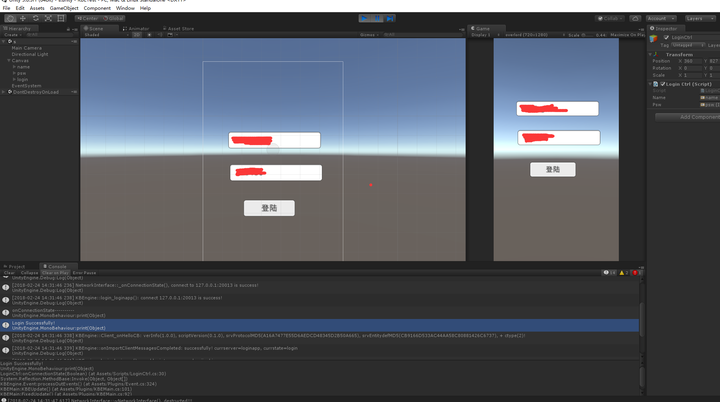Click first input field in Game view
This screenshot has width=720, height=402.
(557, 109)
